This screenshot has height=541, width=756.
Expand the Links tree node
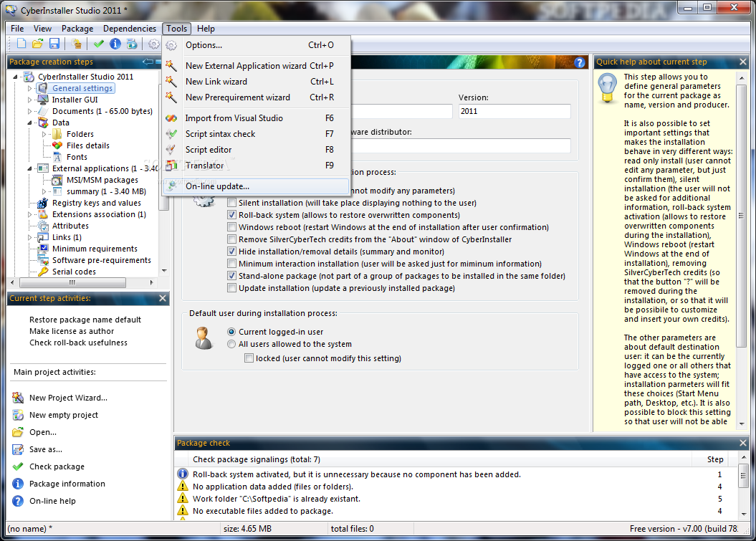[x=30, y=237]
